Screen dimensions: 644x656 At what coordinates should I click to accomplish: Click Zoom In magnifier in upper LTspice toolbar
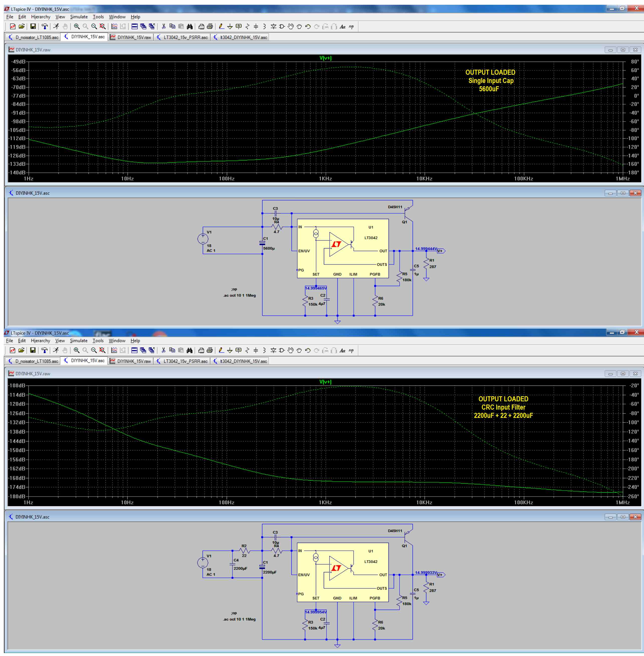tap(77, 26)
